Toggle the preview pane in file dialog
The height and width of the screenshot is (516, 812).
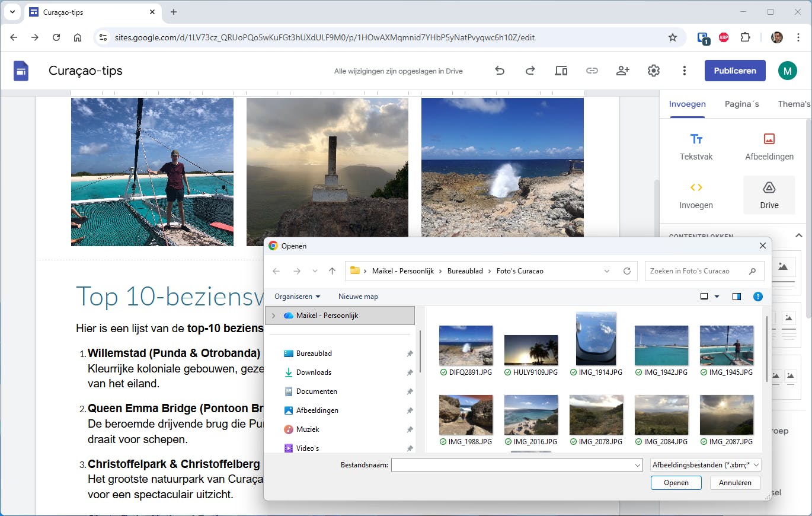pos(737,297)
